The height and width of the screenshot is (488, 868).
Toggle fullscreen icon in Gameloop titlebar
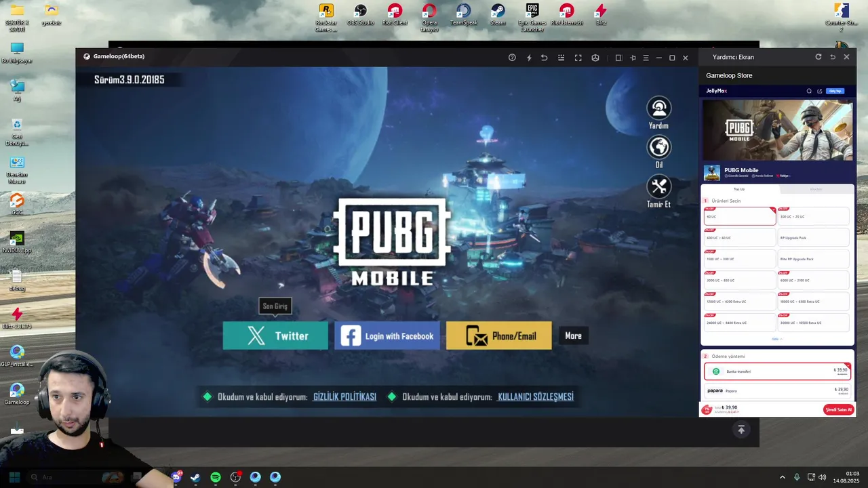(578, 58)
